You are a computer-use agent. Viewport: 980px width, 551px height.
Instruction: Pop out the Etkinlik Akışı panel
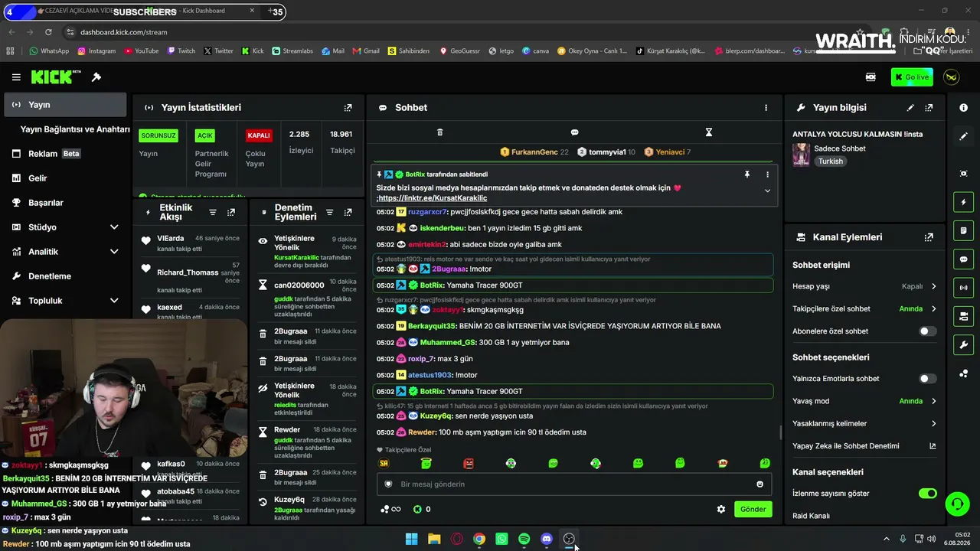coord(231,212)
